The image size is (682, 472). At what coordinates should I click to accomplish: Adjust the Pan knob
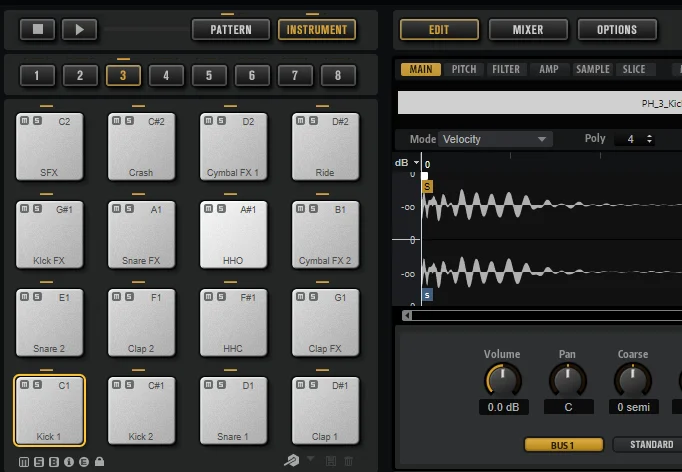tap(568, 380)
